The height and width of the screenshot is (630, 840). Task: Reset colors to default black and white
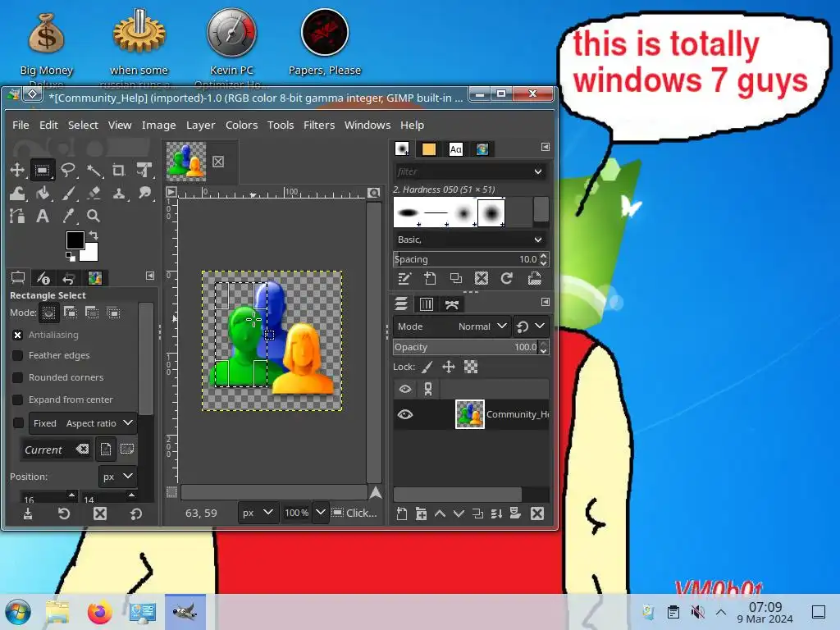click(x=71, y=257)
